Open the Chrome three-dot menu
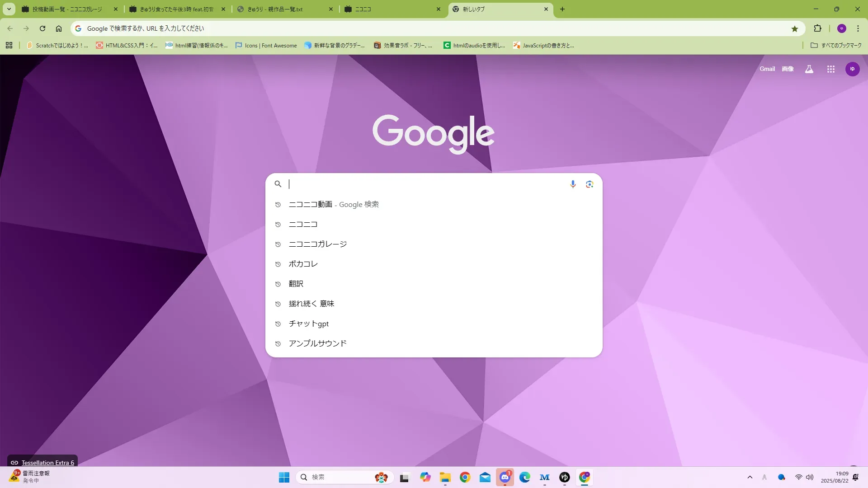 858,28
